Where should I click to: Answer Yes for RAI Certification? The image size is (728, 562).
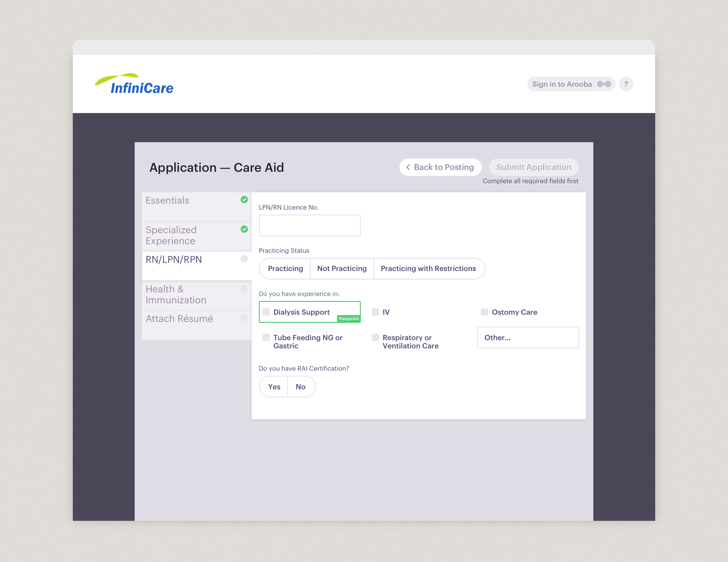274,387
